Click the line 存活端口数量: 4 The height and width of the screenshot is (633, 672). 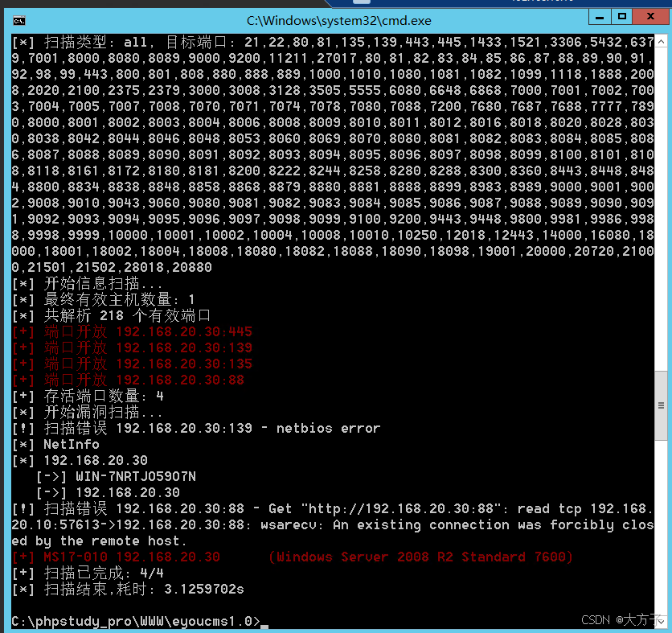pos(88,396)
